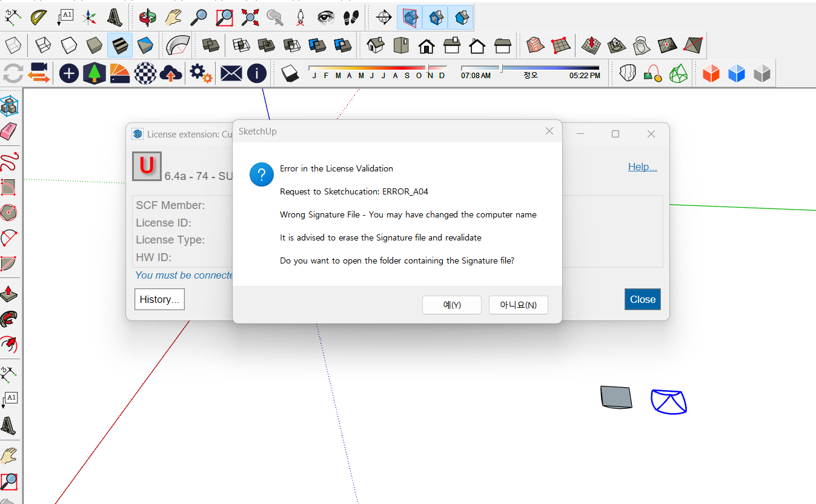Activate the Orbit tool
This screenshot has height=504, width=816.
tap(147, 17)
